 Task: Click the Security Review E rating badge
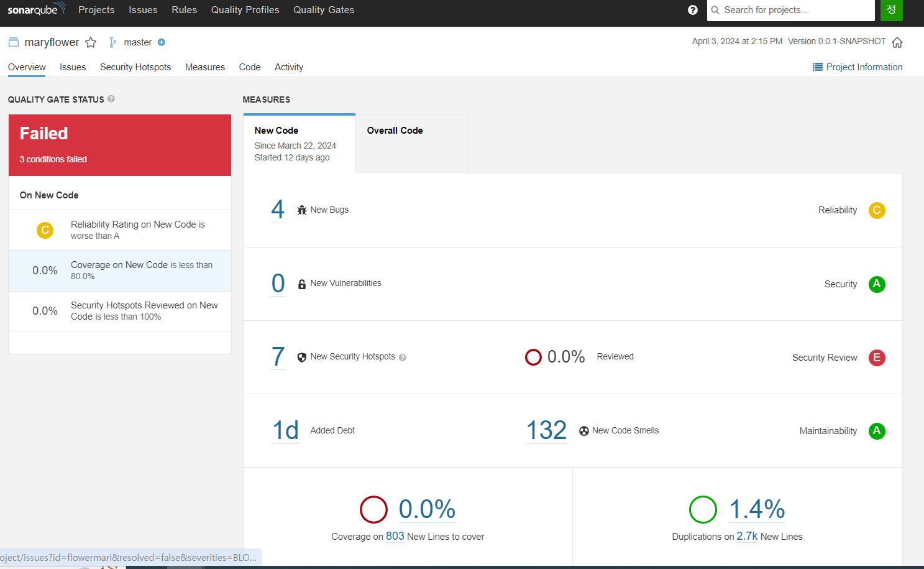pos(877,358)
